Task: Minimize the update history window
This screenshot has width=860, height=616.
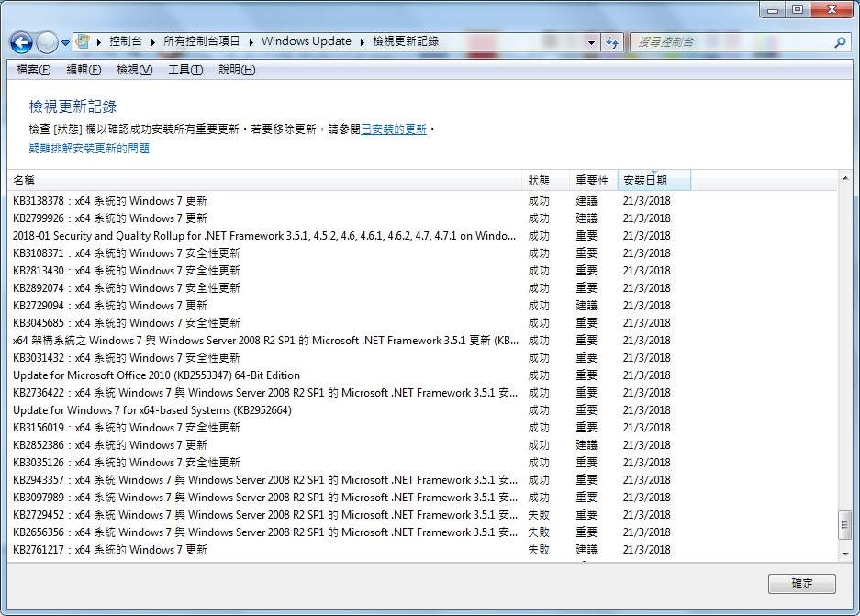Action: [773, 9]
